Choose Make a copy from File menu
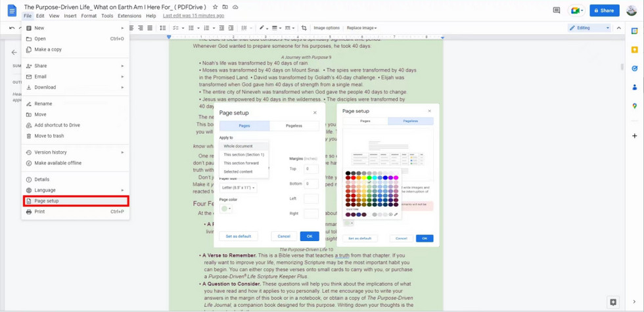644x312 pixels. tap(76, 49)
